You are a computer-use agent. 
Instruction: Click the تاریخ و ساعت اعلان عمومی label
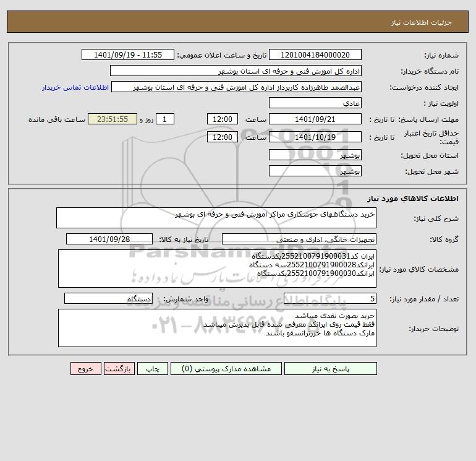coord(221,55)
